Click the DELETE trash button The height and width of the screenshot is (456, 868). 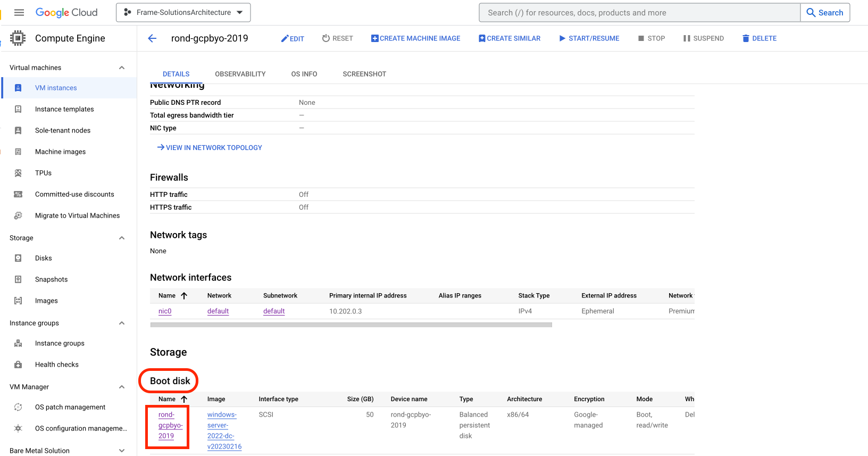click(x=759, y=38)
